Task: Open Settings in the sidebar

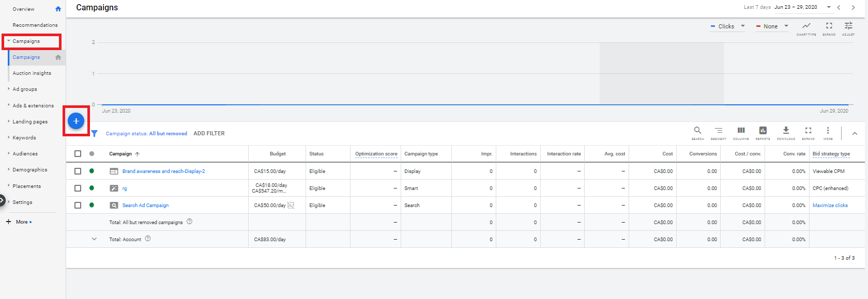Action: pos(22,202)
